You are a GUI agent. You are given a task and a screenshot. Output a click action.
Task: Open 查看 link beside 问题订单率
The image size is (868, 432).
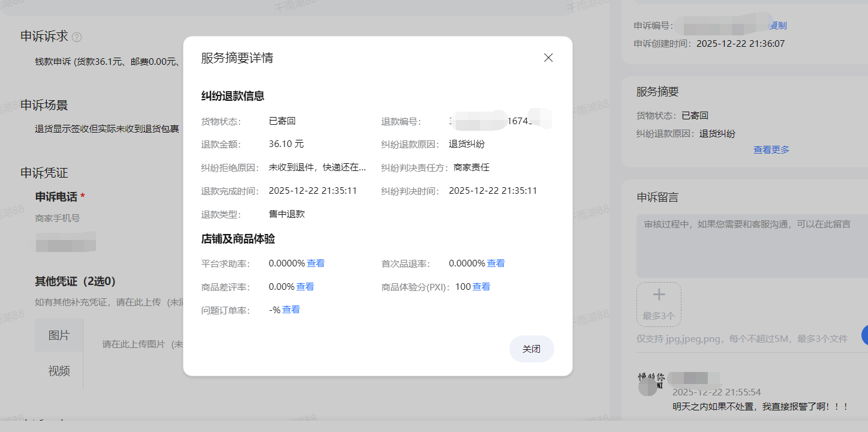[291, 310]
